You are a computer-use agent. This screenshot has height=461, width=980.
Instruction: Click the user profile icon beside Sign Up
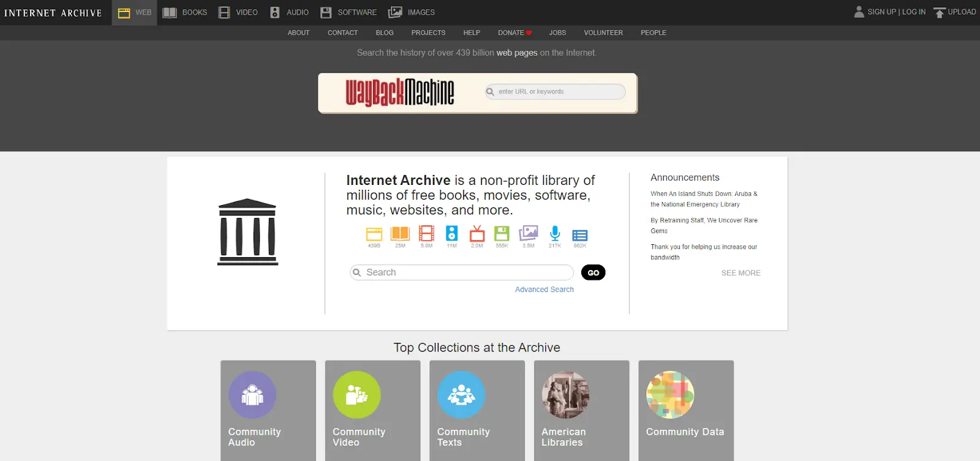(859, 12)
